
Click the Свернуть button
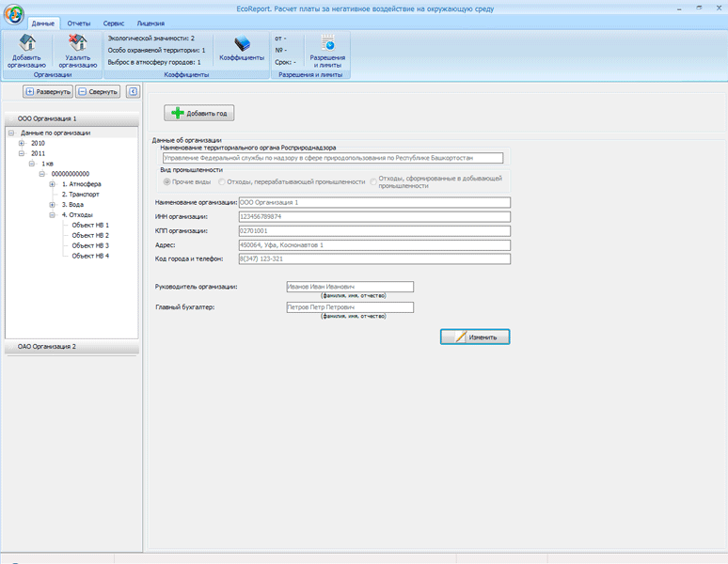pyautogui.click(x=98, y=91)
